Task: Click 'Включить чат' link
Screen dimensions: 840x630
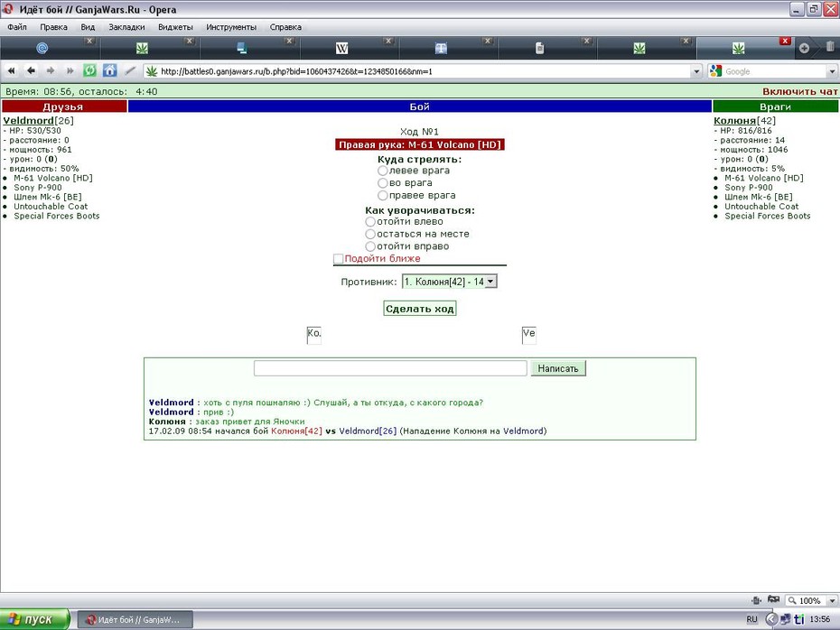Action: click(800, 91)
